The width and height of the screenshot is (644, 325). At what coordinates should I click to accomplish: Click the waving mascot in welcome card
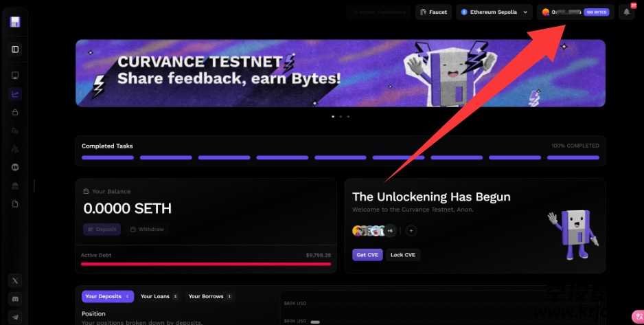(574, 235)
